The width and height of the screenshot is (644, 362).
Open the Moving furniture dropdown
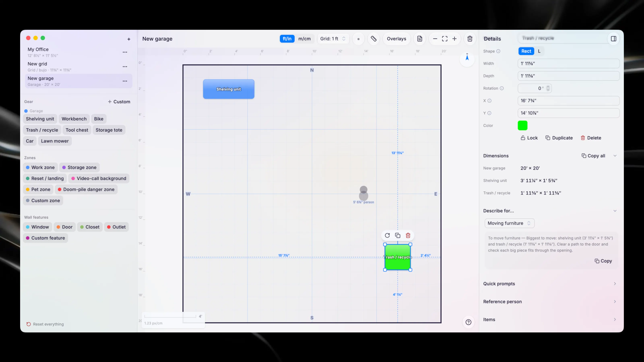tap(509, 223)
